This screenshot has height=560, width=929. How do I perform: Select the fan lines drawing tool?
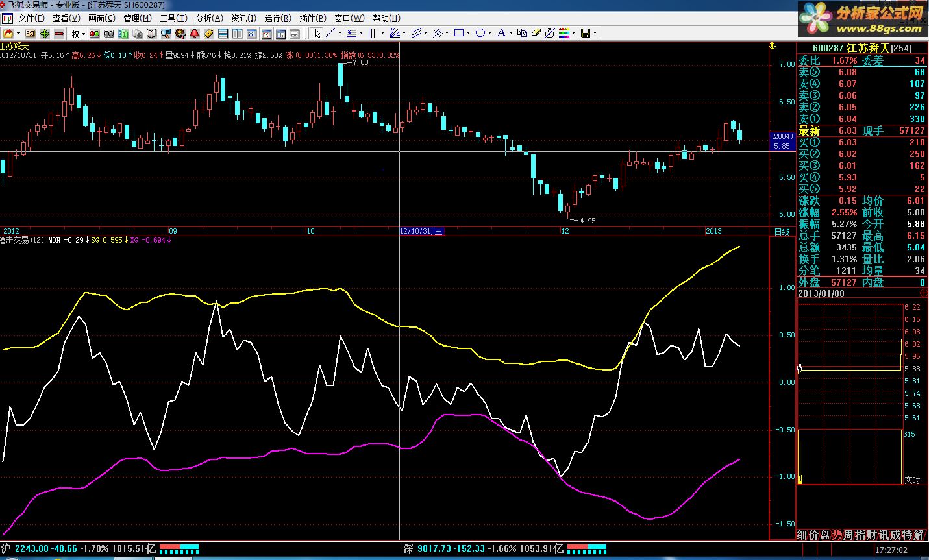394,33
